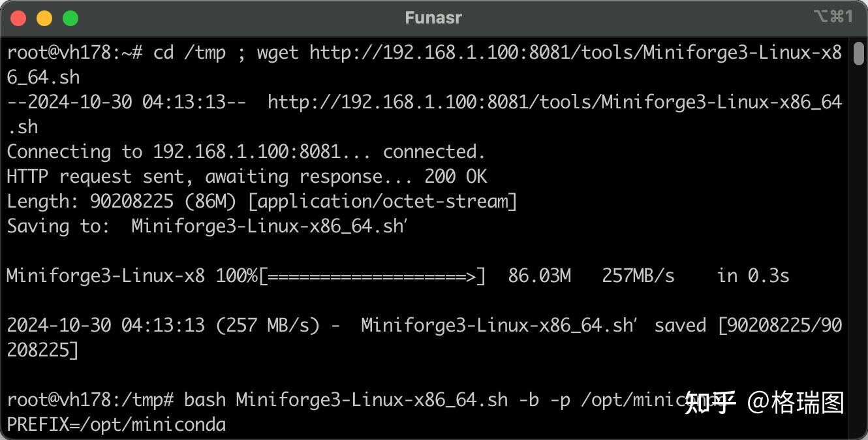Click the 257MB/s speed in progress line
The height and width of the screenshot is (440, 868).
(638, 276)
